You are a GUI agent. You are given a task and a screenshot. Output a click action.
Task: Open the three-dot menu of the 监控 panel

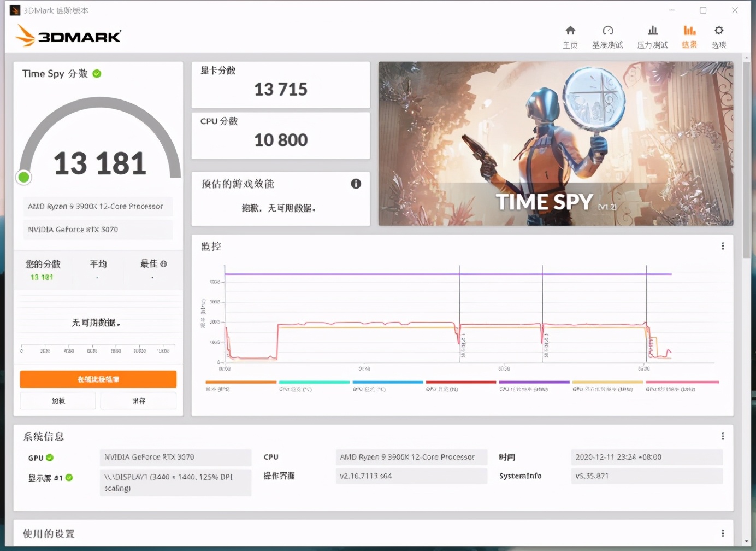tap(723, 247)
